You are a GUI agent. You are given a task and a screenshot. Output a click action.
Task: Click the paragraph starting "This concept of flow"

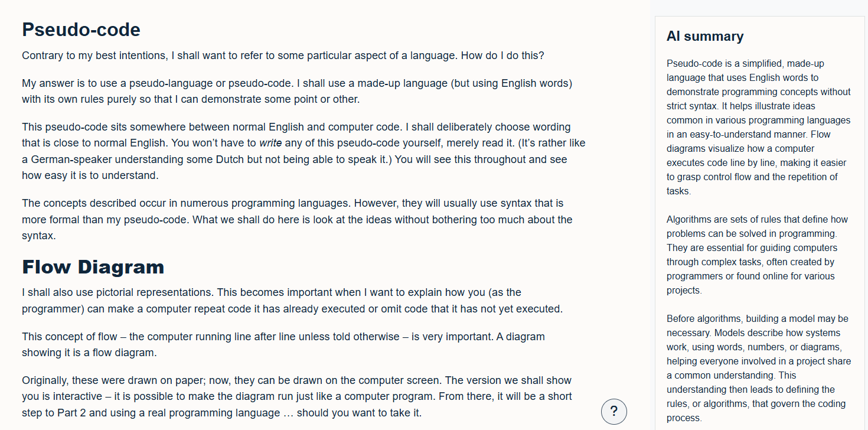[283, 344]
